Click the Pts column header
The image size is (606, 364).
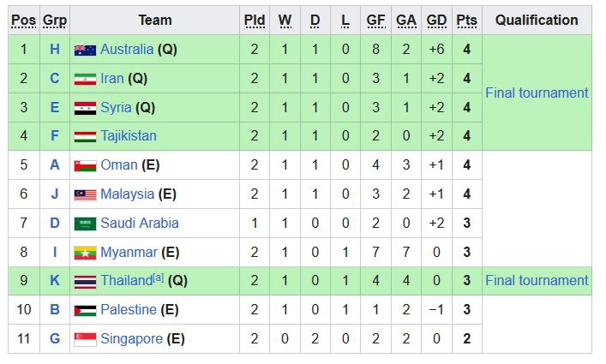point(466,20)
